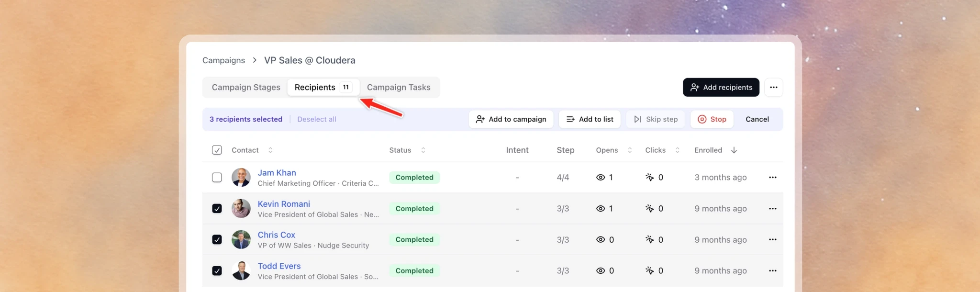This screenshot has width=980, height=292.
Task: Open Todd Evers's contact profile link
Action: 279,266
